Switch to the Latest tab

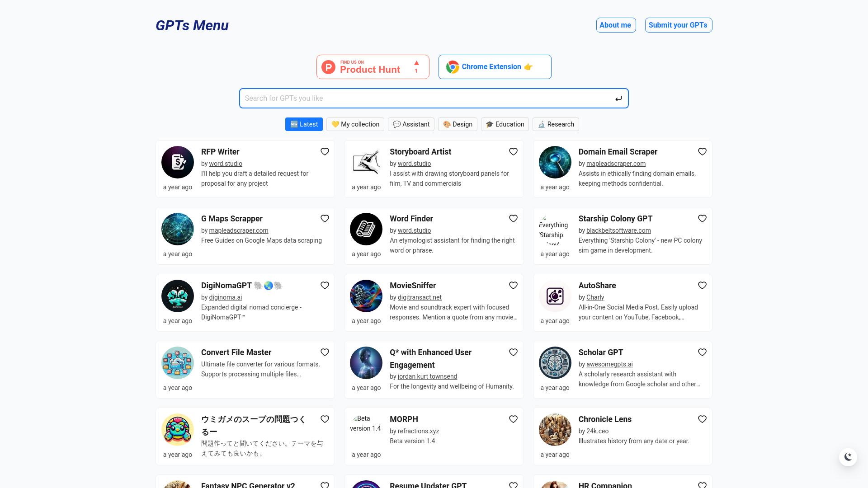(x=304, y=124)
